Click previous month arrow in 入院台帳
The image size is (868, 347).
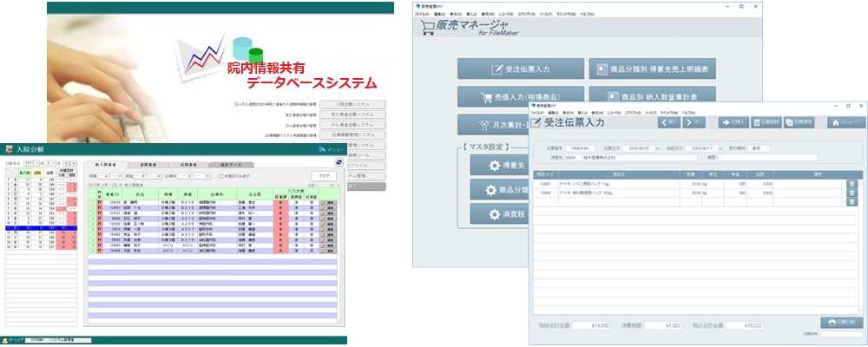point(67,163)
